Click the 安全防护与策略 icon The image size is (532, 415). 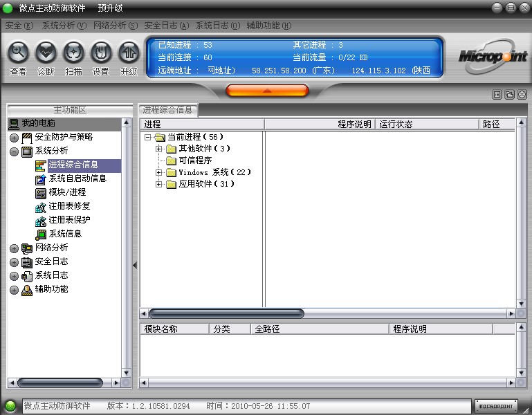pyautogui.click(x=27, y=138)
